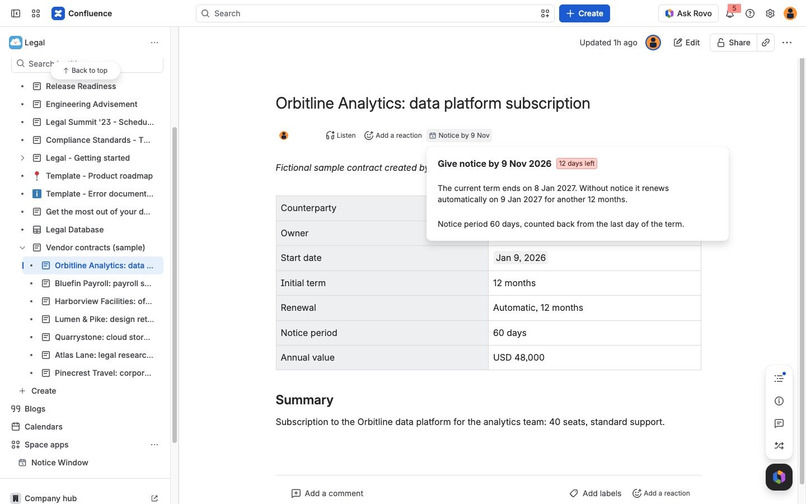Click Back to top in the sidebar
This screenshot has width=806, height=504.
85,70
